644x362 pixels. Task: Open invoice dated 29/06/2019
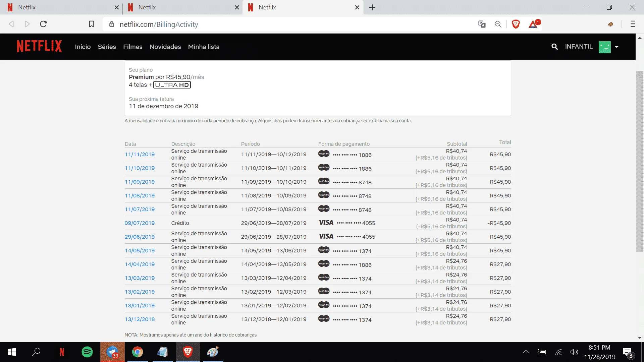point(140,237)
